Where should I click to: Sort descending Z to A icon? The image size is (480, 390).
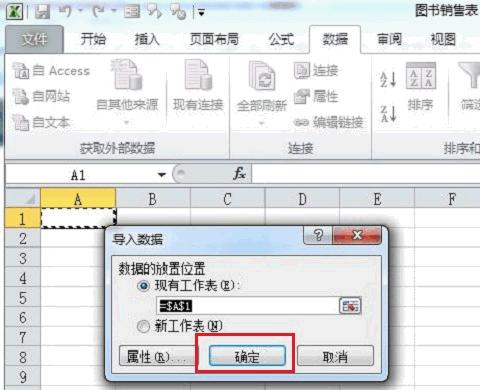click(x=388, y=114)
